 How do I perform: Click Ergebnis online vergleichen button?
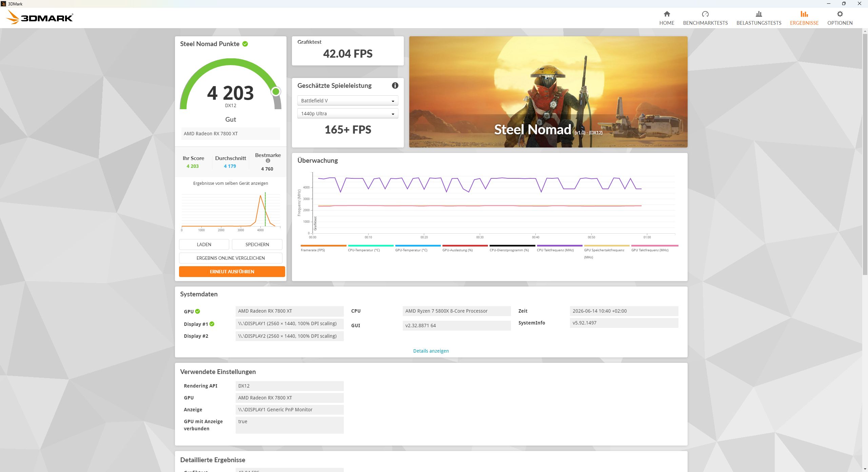tap(231, 258)
